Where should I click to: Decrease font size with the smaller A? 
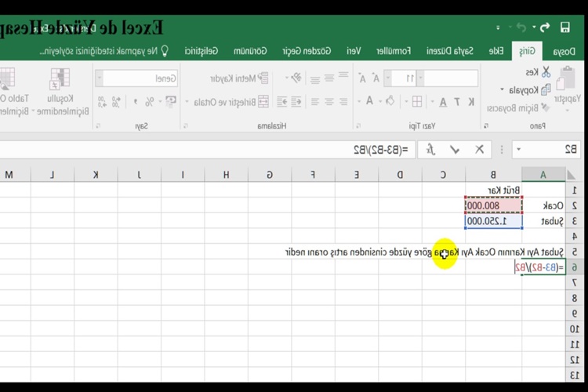tap(362, 78)
